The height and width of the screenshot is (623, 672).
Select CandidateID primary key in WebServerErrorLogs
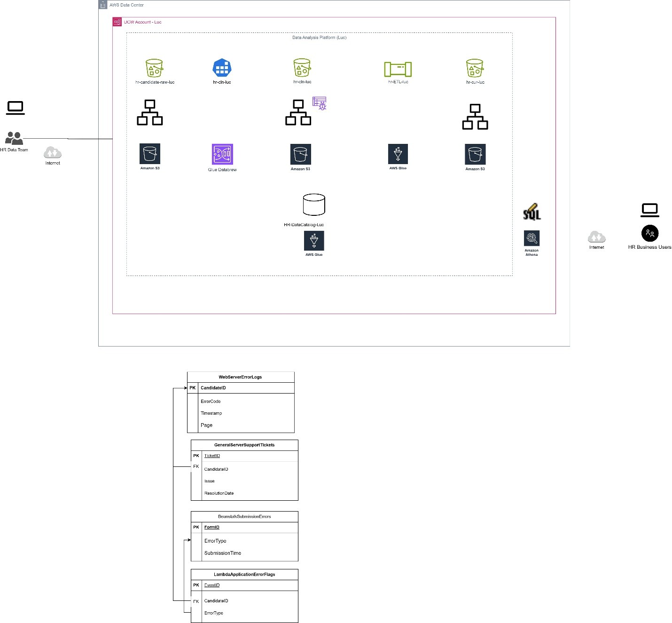213,388
